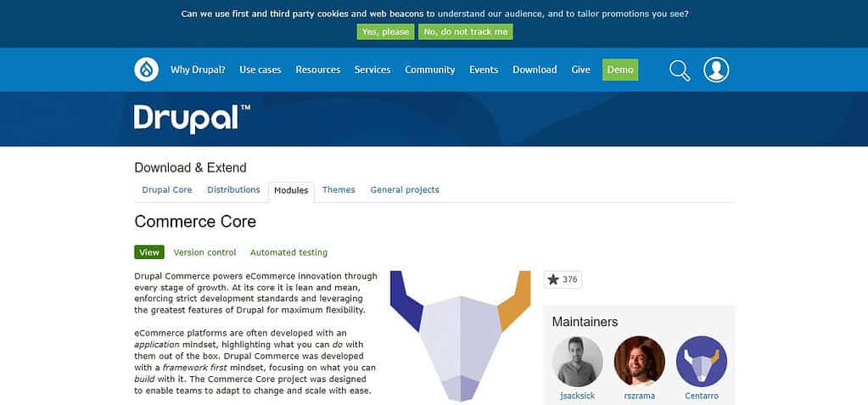The width and height of the screenshot is (868, 405).
Task: Open the Services menu
Action: point(372,70)
